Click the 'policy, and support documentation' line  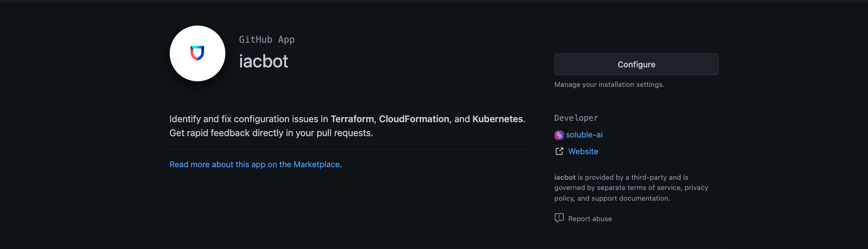612,198
